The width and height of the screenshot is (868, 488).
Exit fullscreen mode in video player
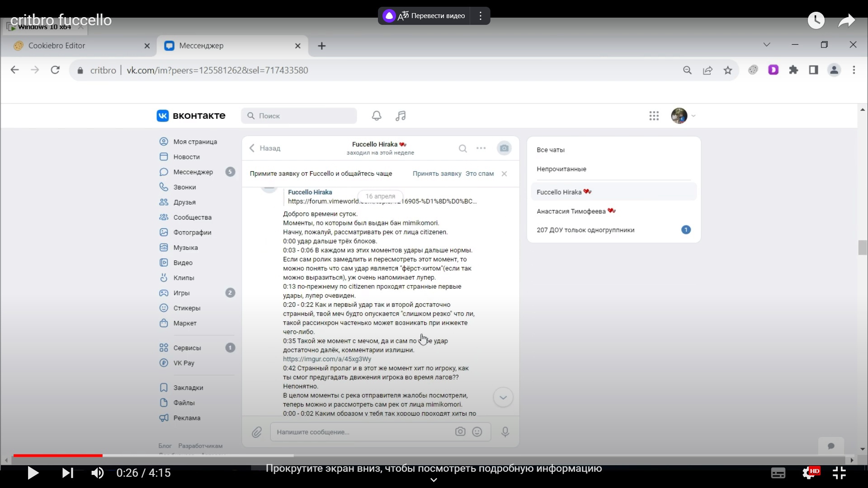(x=839, y=473)
